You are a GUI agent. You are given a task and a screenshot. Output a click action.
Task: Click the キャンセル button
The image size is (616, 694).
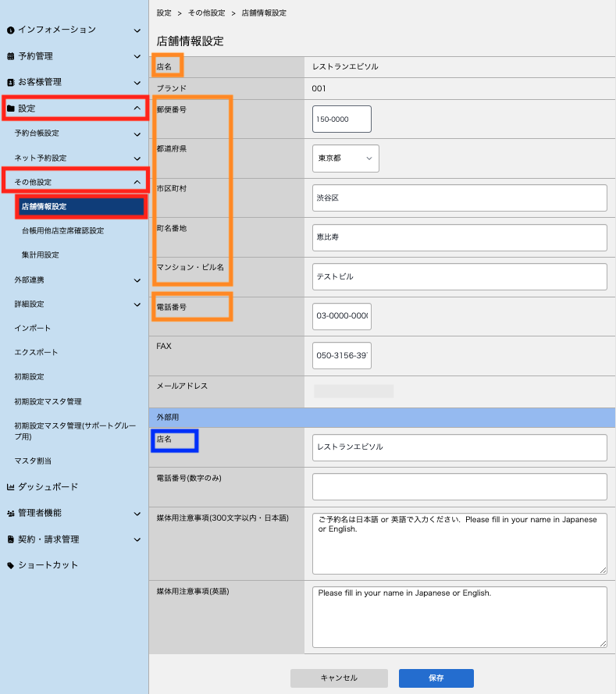tap(339, 678)
